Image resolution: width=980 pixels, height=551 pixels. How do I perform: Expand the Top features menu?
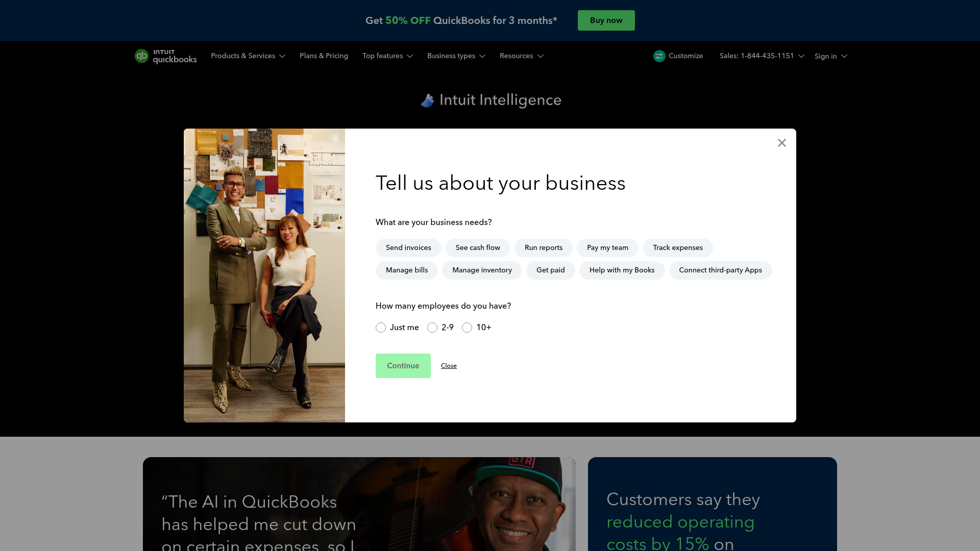(387, 56)
